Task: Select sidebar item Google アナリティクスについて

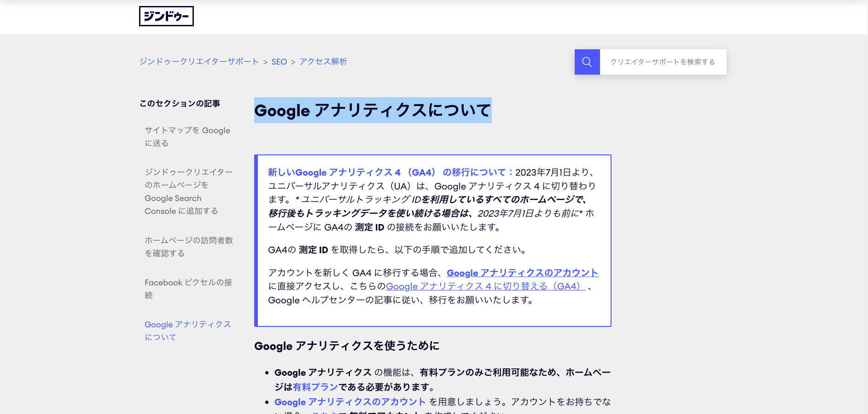Action: (x=188, y=331)
